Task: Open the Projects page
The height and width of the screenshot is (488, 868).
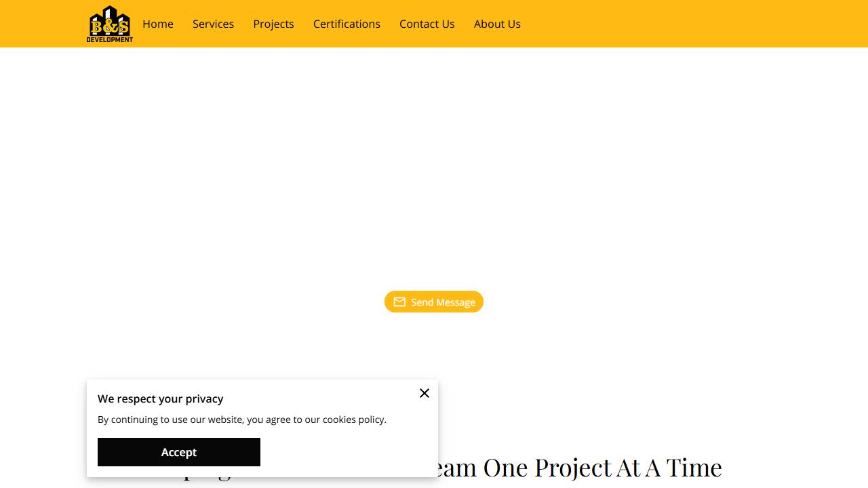Action: pyautogui.click(x=273, y=24)
